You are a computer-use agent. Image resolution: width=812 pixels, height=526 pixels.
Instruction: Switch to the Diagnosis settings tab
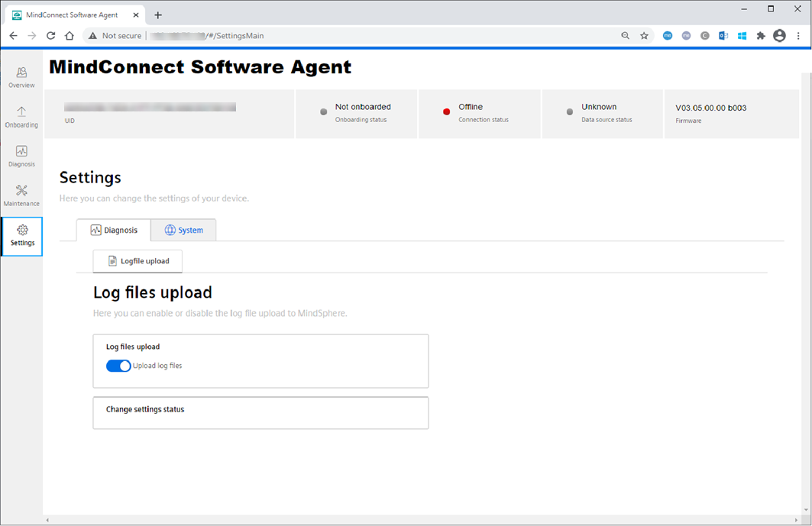pos(114,230)
